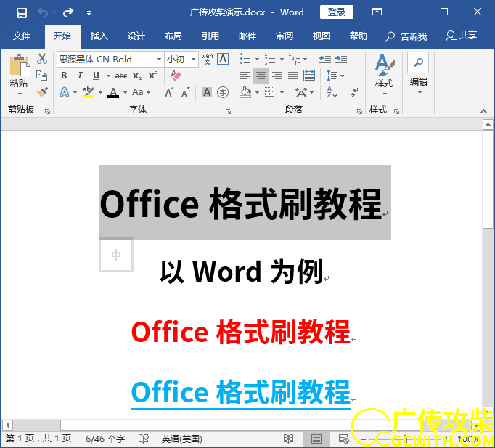Screen dimensions: 495x448
Task: Open the Aa change case menu
Action: 141,92
